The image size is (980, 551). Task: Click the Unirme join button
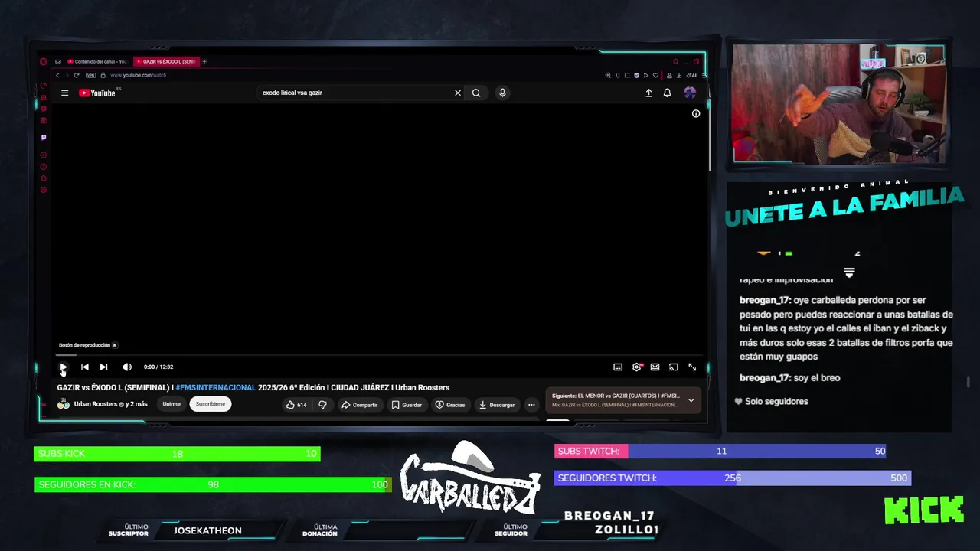click(171, 404)
